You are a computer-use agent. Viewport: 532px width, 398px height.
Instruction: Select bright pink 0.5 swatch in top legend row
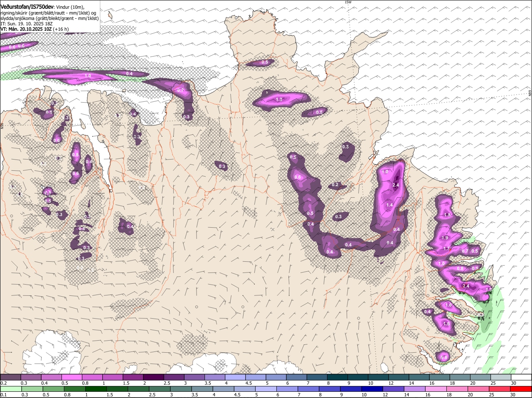point(72,377)
